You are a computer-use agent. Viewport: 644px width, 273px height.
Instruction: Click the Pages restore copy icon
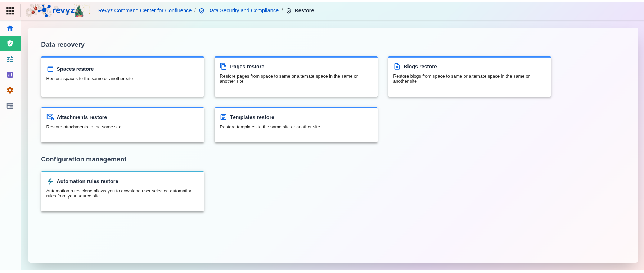pos(224,67)
